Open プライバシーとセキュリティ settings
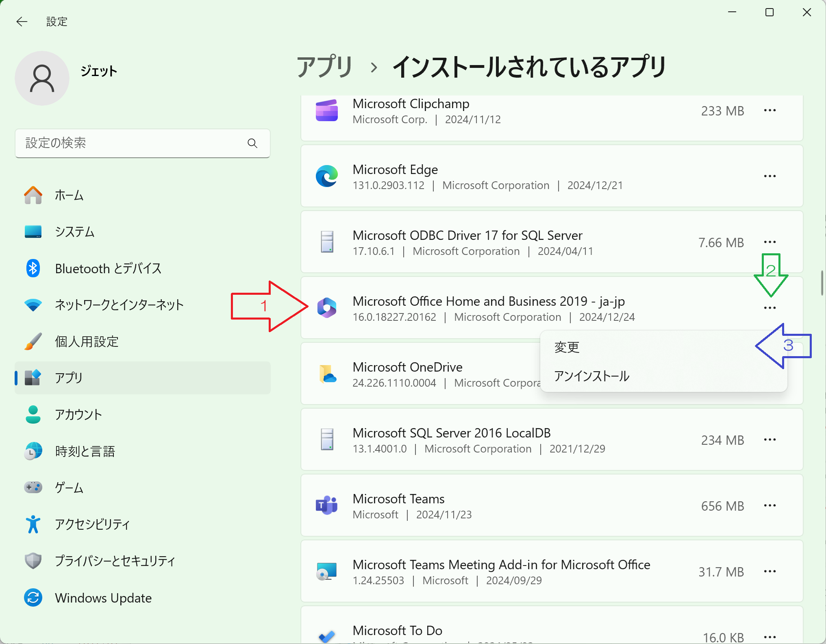This screenshot has height=644, width=826. click(143, 561)
